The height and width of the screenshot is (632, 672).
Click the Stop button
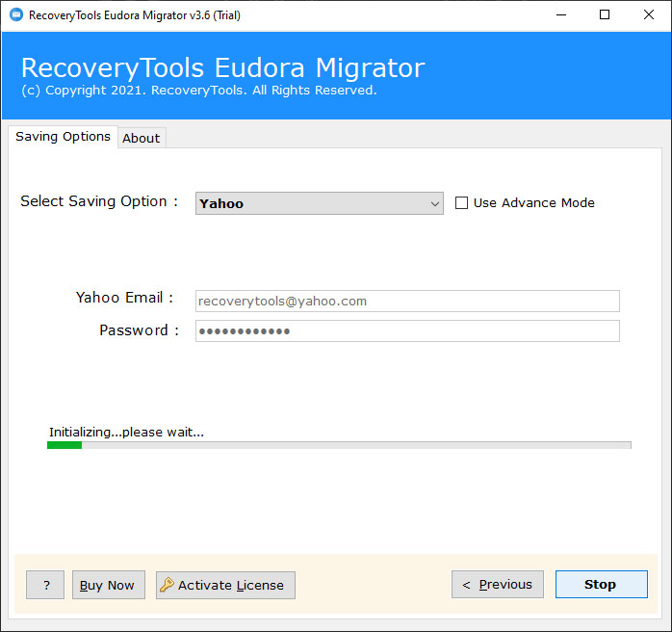602,585
